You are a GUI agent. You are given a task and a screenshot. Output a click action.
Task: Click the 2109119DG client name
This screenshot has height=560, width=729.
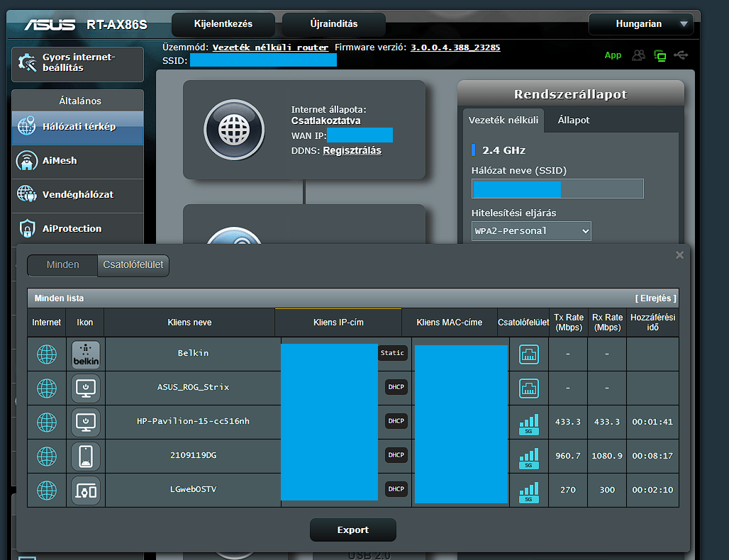coord(193,455)
